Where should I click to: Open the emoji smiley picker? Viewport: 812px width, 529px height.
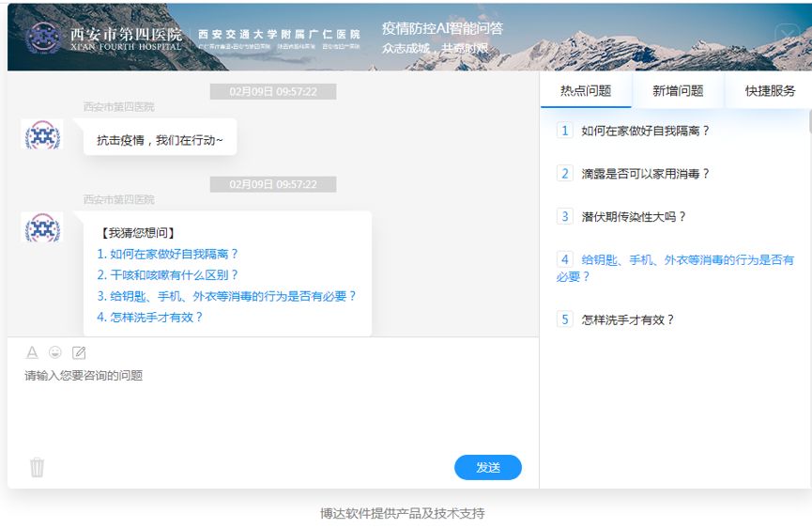click(x=54, y=352)
